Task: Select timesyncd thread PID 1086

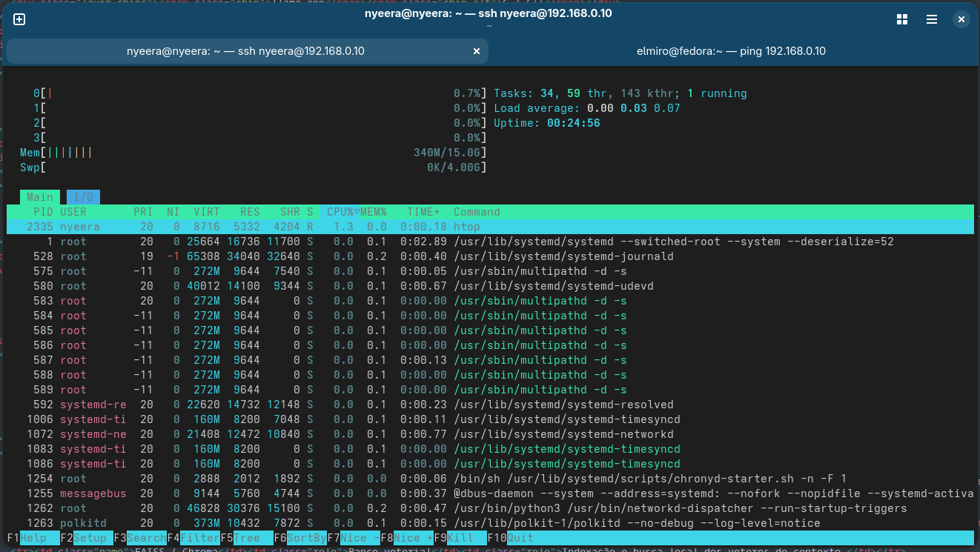Action: 489,464
